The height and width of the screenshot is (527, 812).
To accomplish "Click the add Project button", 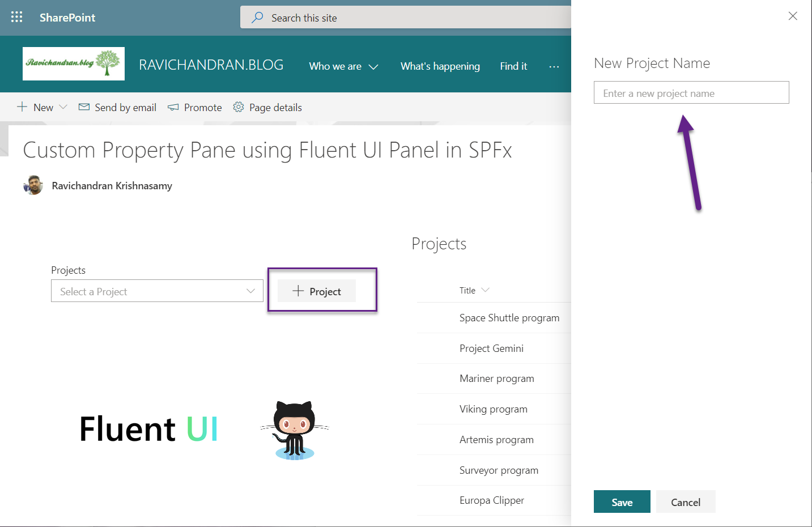I will click(x=317, y=291).
